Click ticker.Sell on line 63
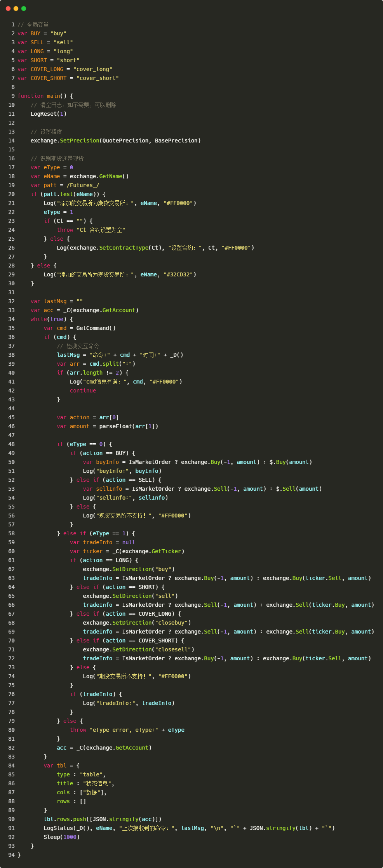Screen dimensions: 383x868 click(324, 578)
